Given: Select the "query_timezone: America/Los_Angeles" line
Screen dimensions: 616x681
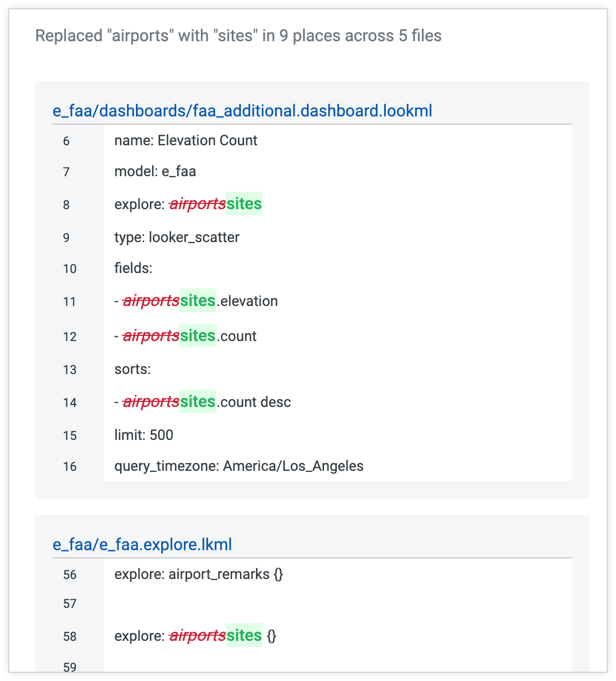Looking at the screenshot, I should [238, 466].
